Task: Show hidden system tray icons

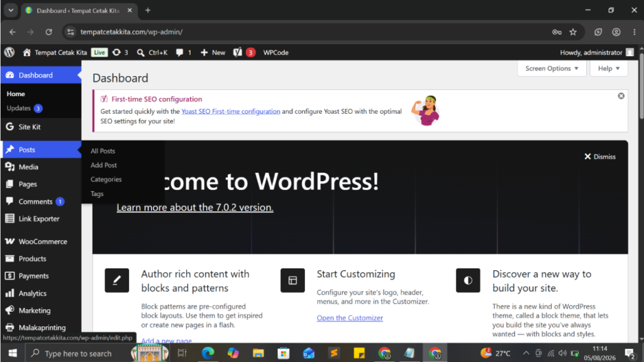Action: [x=526, y=353]
